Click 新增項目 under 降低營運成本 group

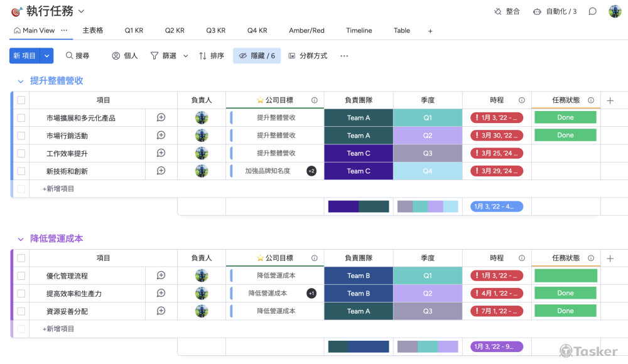(58, 329)
